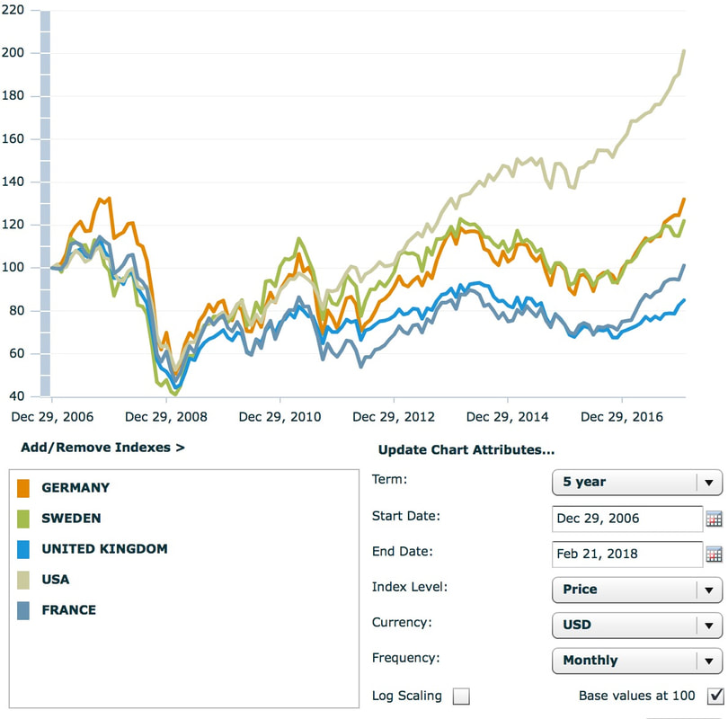Click the France slate-blue color swatch

[x=23, y=611]
